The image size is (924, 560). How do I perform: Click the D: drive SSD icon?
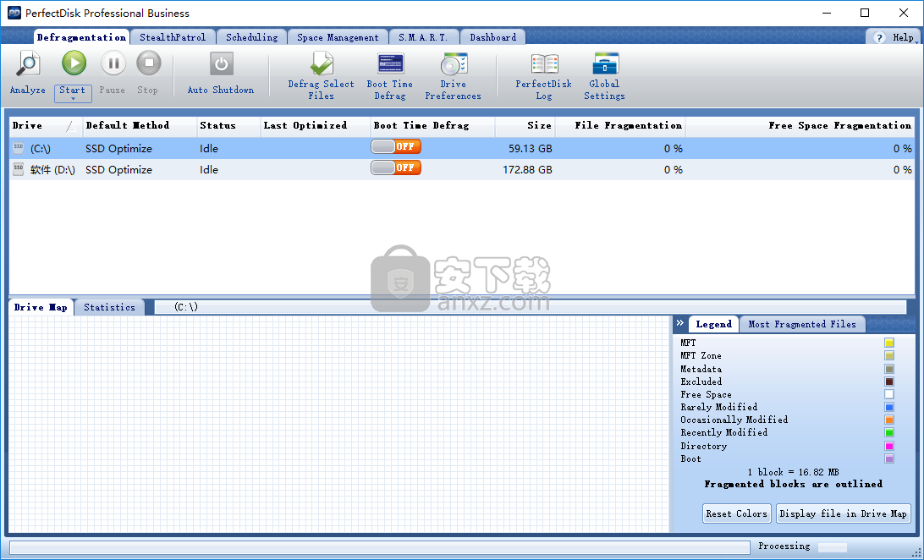[x=19, y=169]
